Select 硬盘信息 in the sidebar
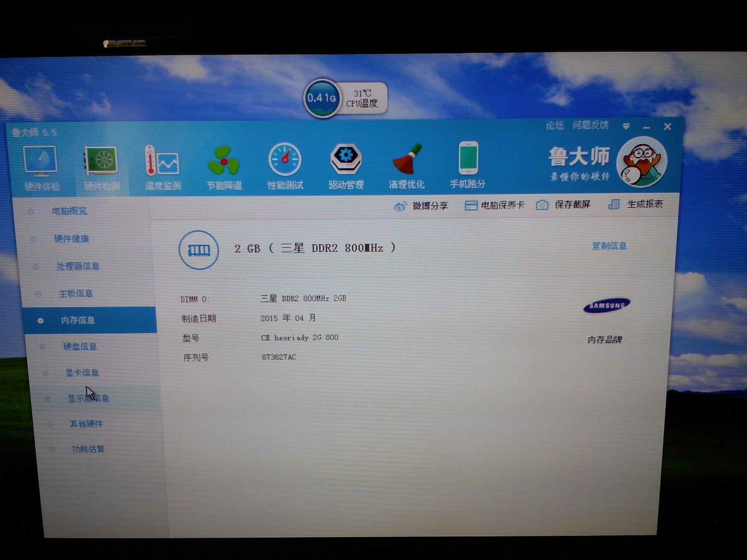Viewport: 747px width, 560px height. [80, 346]
